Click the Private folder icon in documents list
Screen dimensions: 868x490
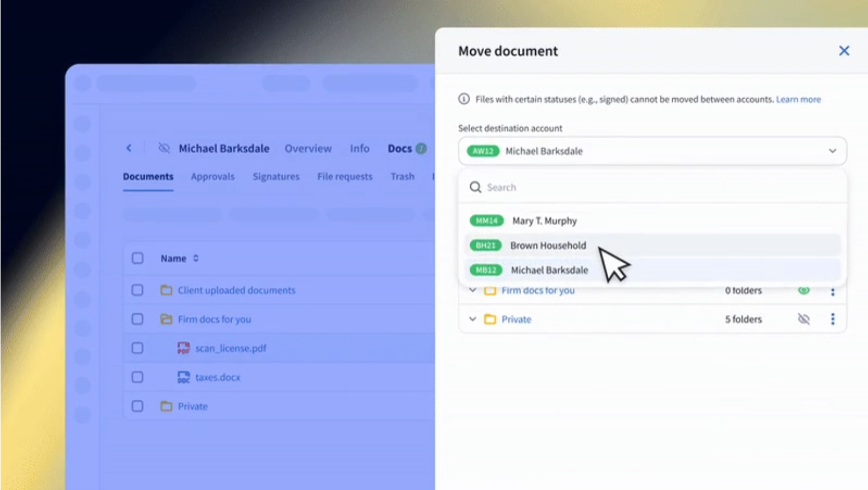click(166, 406)
